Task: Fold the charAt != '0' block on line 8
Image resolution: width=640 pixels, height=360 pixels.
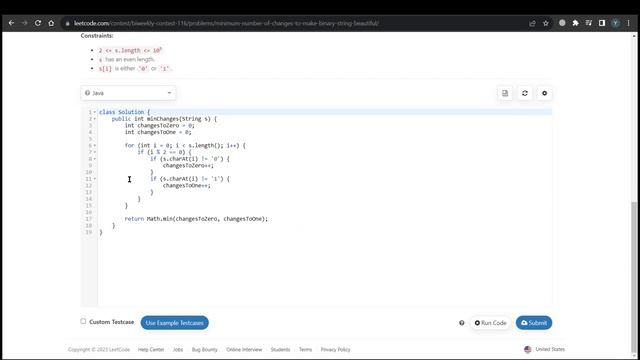Action: tap(95, 159)
